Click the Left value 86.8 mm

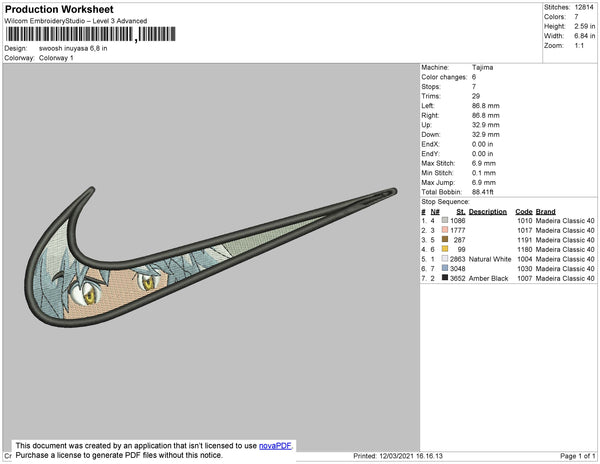tap(486, 106)
